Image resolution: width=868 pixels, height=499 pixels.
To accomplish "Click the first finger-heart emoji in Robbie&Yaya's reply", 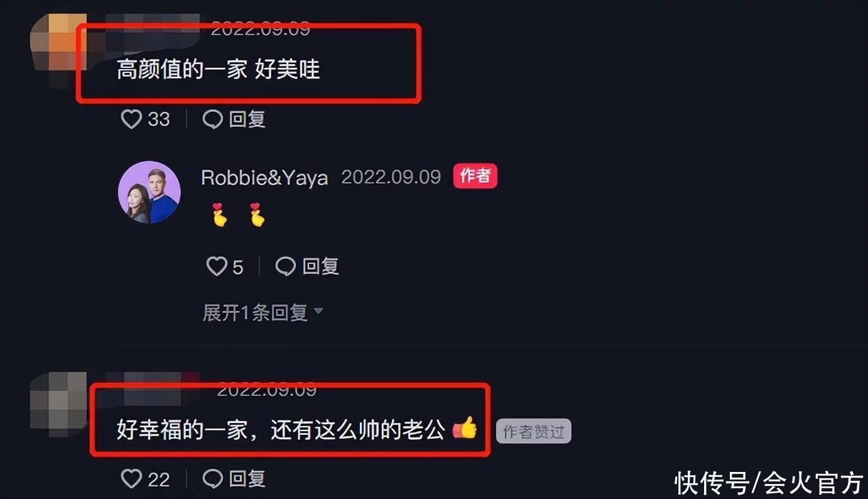I will [218, 215].
